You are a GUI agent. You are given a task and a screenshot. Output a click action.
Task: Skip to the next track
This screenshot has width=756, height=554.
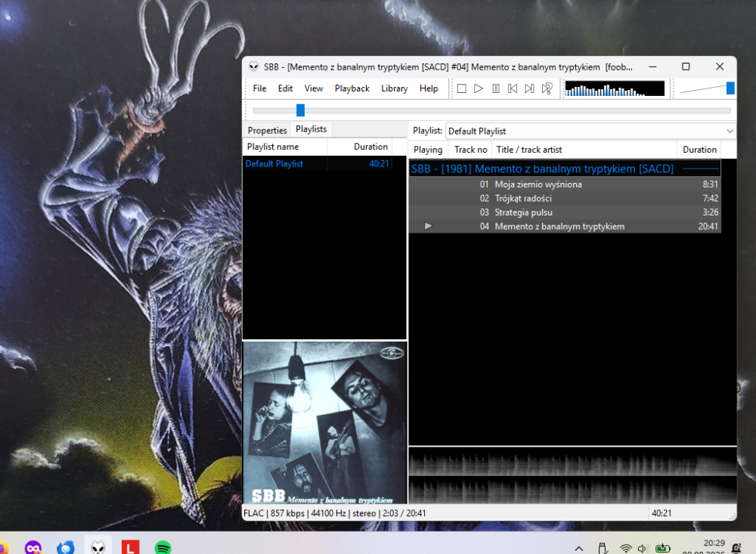tap(529, 88)
